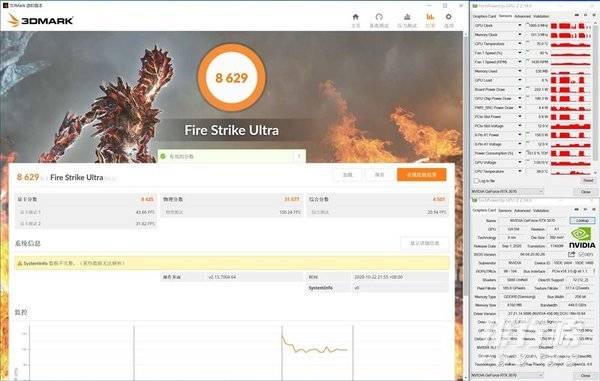Open the GPU selector dropdown in the lower GPU-Z window

[508, 375]
